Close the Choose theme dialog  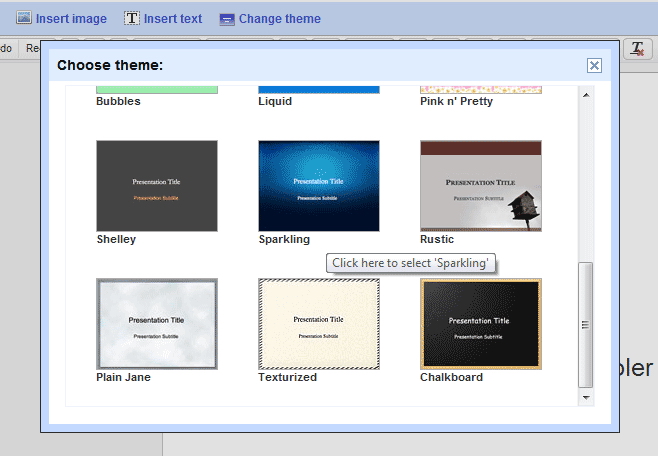click(x=594, y=66)
